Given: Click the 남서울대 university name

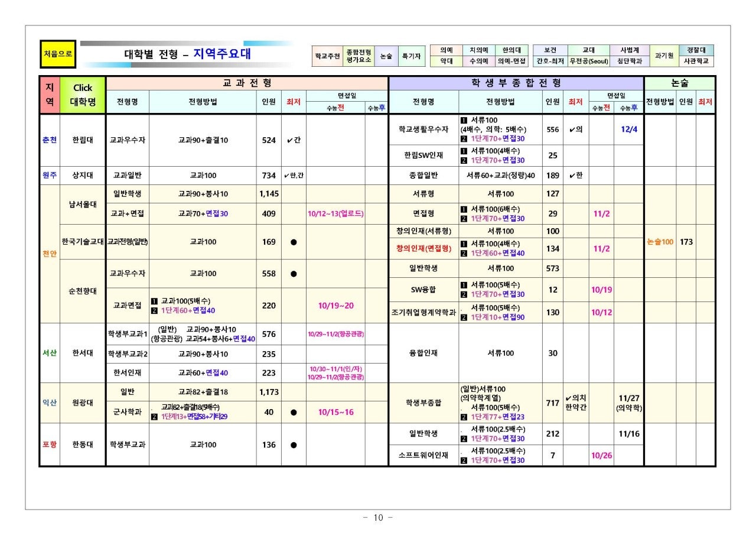Looking at the screenshot, I should (83, 205).
